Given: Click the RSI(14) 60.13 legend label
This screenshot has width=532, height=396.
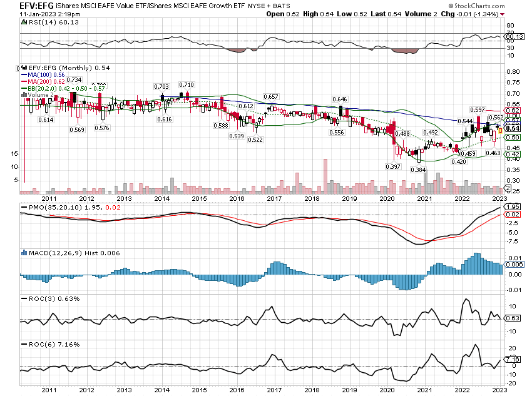Looking at the screenshot, I should click(54, 22).
